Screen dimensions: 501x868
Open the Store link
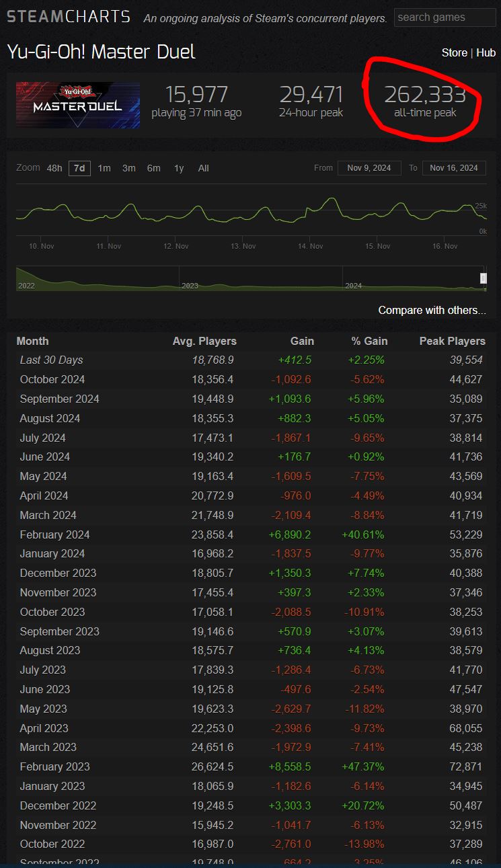tap(455, 52)
